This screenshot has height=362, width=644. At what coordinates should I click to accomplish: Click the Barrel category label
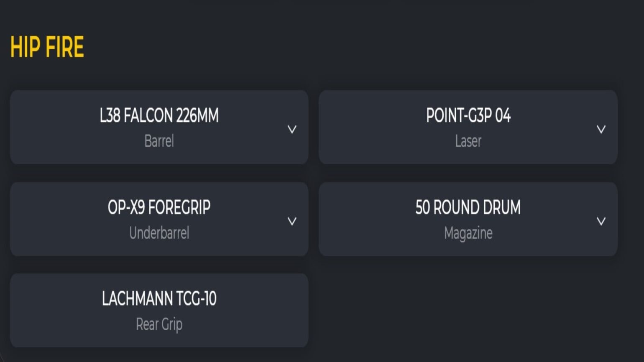click(x=159, y=141)
